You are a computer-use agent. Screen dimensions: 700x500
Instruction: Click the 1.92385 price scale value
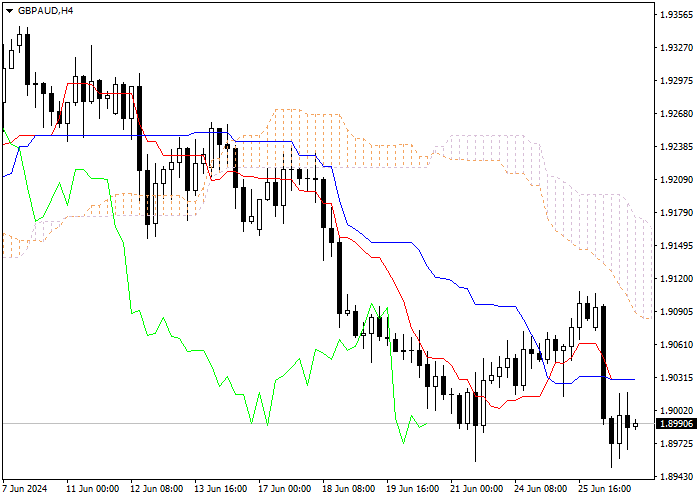677,147
